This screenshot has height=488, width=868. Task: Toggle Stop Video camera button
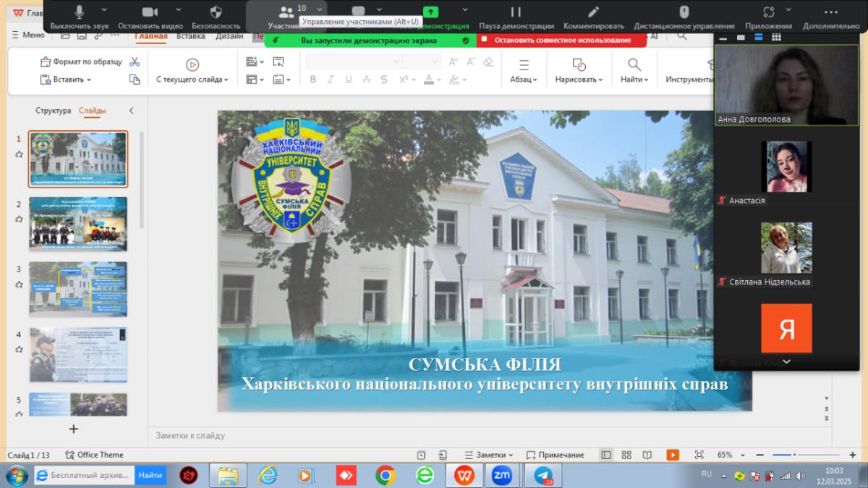coord(150,12)
